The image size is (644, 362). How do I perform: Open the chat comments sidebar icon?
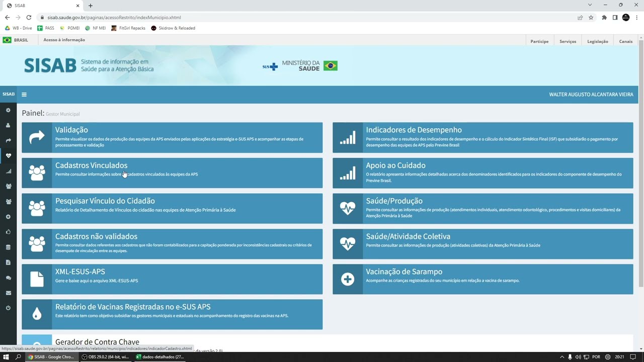pyautogui.click(x=8, y=278)
